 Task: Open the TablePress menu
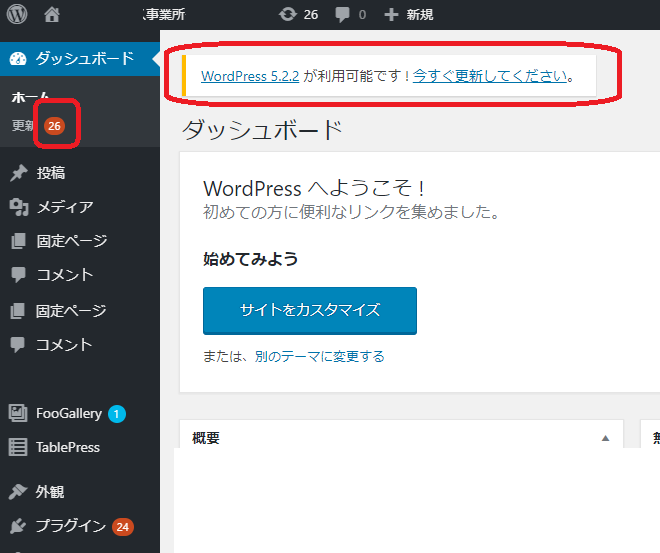tap(68, 447)
